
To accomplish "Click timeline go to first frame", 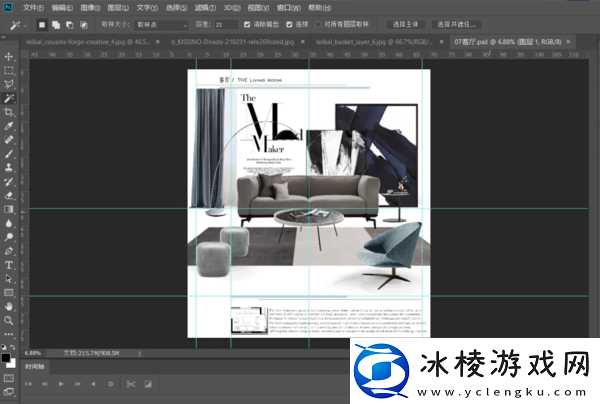I will tap(28, 384).
